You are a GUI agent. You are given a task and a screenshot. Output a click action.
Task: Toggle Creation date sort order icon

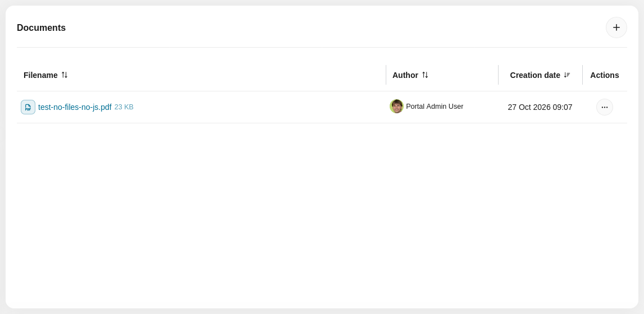[x=567, y=75]
